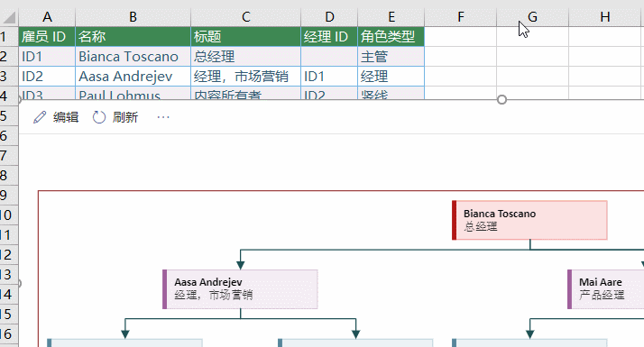Select the Mai Aare product manager node
This screenshot has height=347, width=644.
(605, 289)
